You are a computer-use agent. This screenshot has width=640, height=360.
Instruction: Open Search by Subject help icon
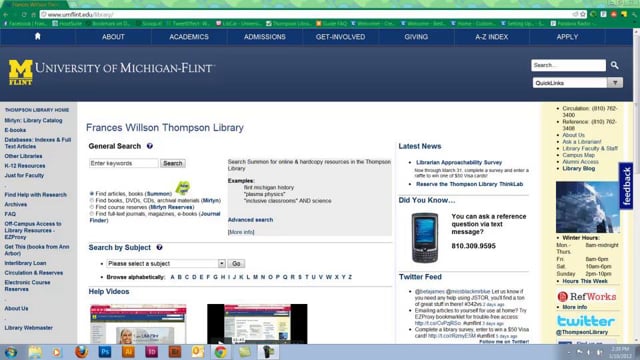pyautogui.click(x=159, y=247)
